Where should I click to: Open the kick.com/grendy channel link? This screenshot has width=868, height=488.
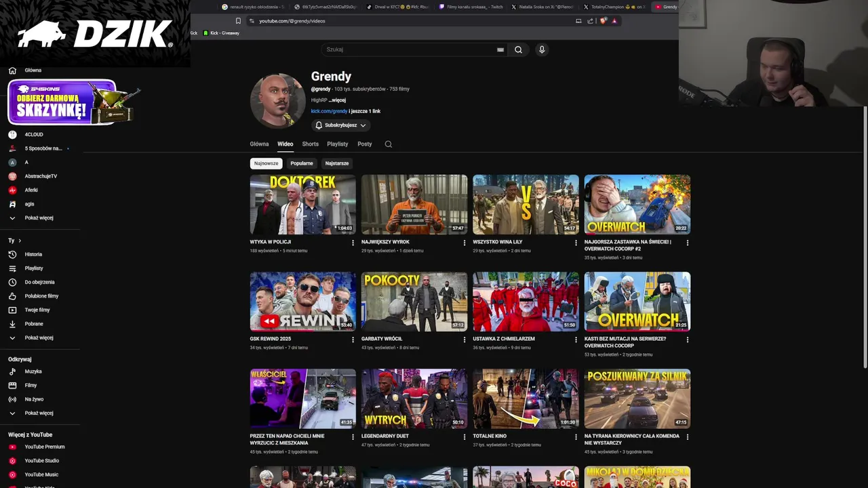(329, 111)
